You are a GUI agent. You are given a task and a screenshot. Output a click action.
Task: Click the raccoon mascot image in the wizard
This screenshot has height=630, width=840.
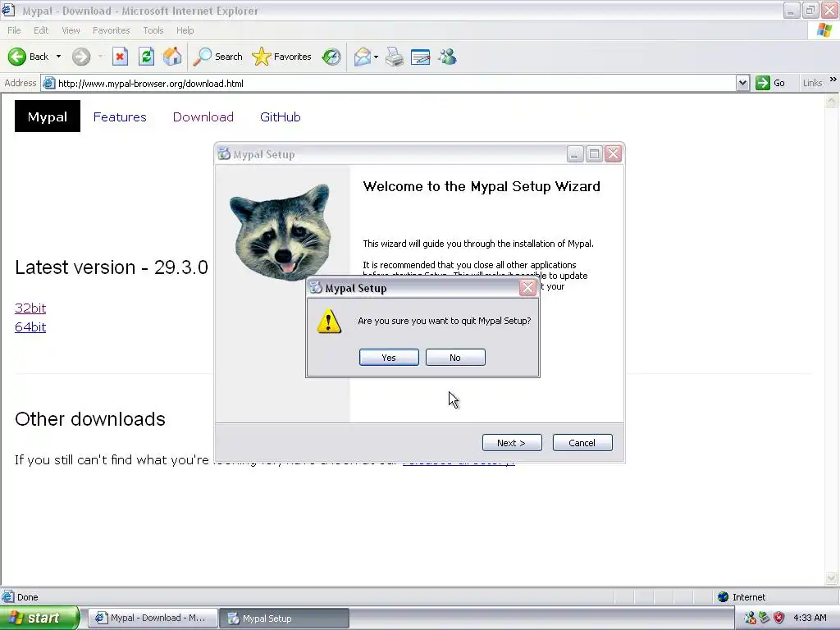tap(281, 232)
